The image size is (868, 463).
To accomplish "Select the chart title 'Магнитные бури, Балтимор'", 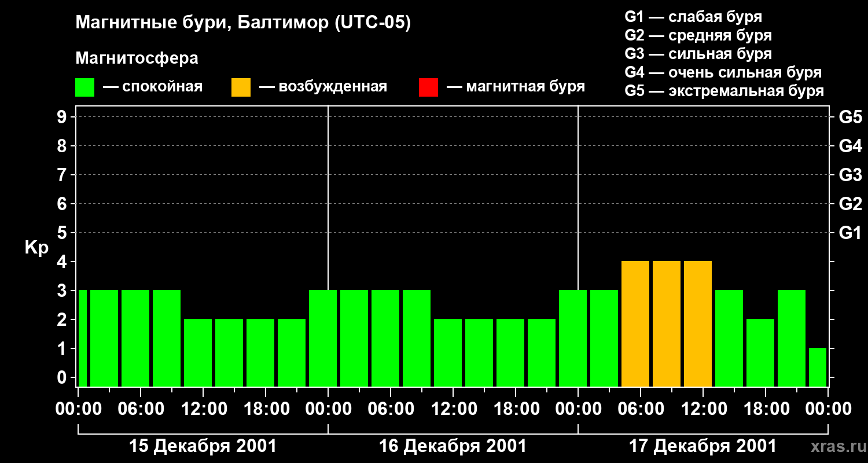I will [x=243, y=23].
